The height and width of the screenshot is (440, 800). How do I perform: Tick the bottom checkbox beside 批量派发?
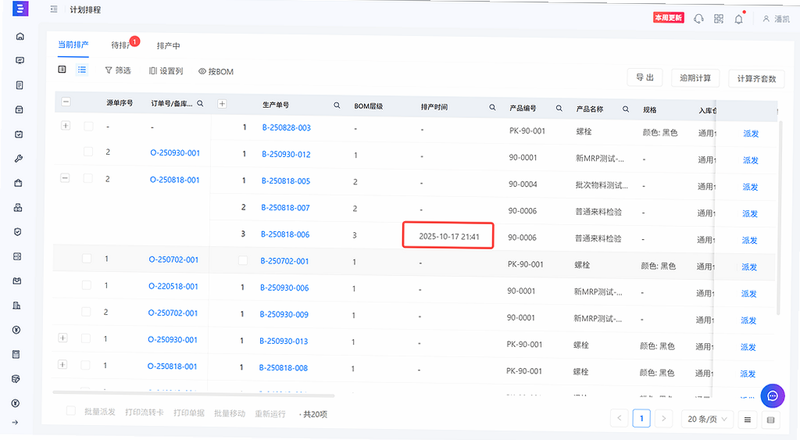point(71,411)
